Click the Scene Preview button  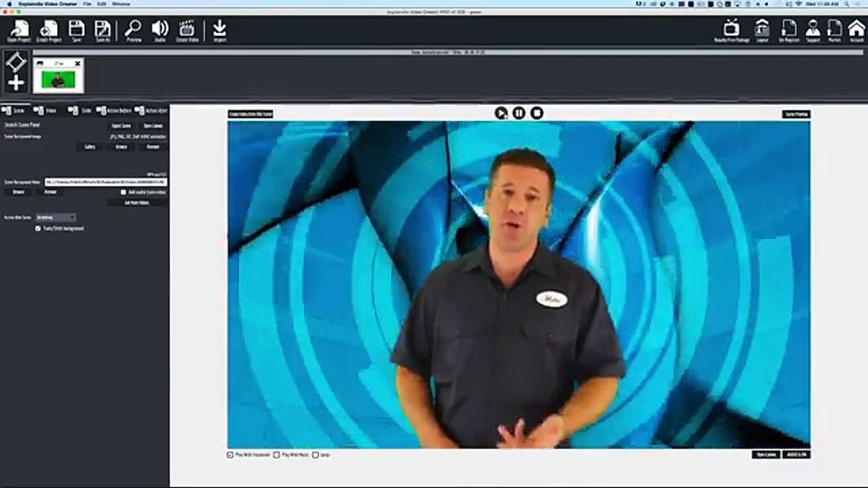click(796, 115)
